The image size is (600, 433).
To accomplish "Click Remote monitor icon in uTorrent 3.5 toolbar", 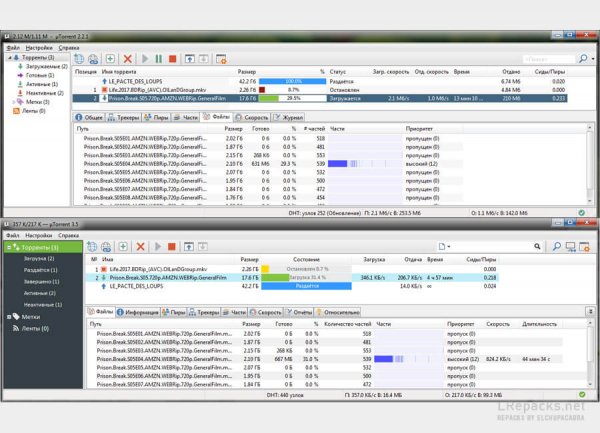I will [x=571, y=247].
